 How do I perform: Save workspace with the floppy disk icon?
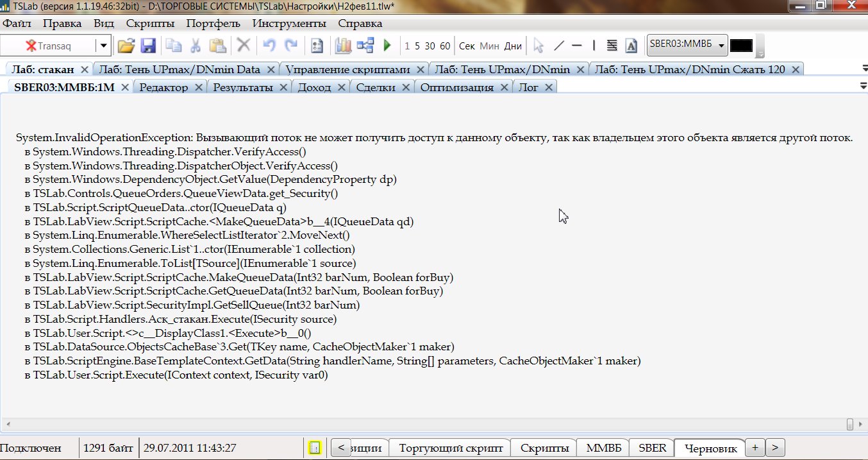(148, 46)
